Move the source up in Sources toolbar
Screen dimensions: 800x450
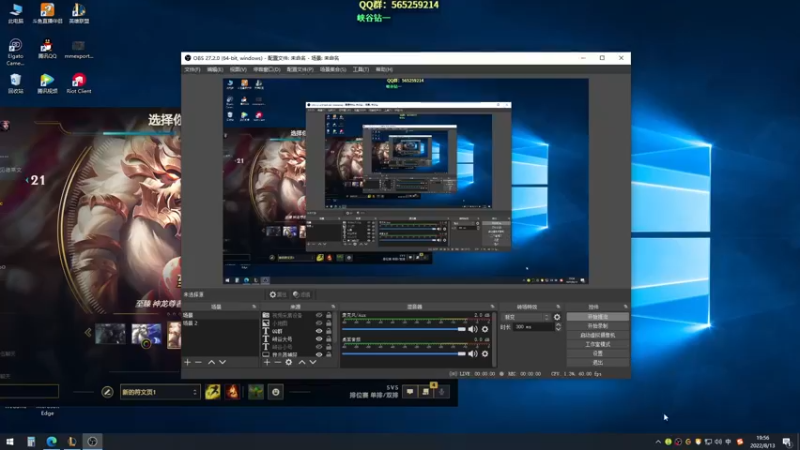click(302, 362)
